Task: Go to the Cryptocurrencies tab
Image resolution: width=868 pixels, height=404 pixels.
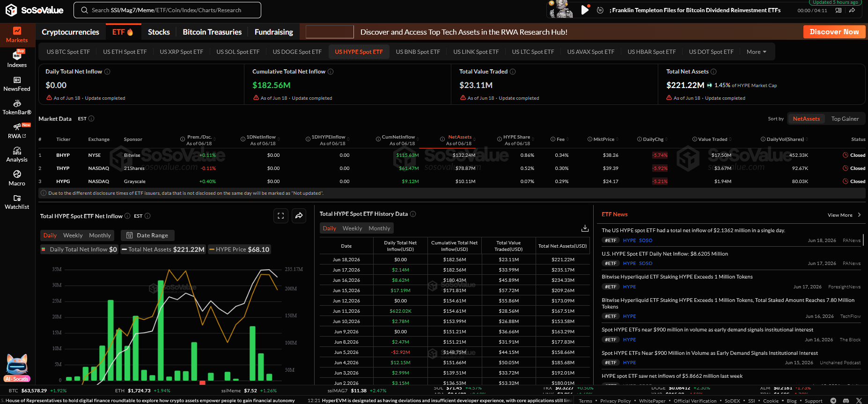Action: [x=70, y=32]
